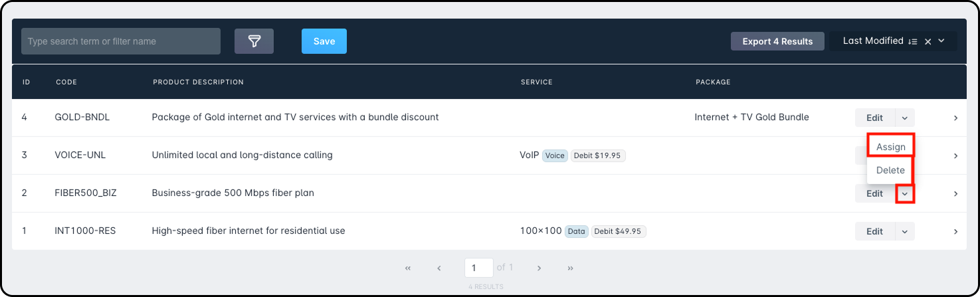Expand the Last Modified sort dropdown

tap(941, 41)
